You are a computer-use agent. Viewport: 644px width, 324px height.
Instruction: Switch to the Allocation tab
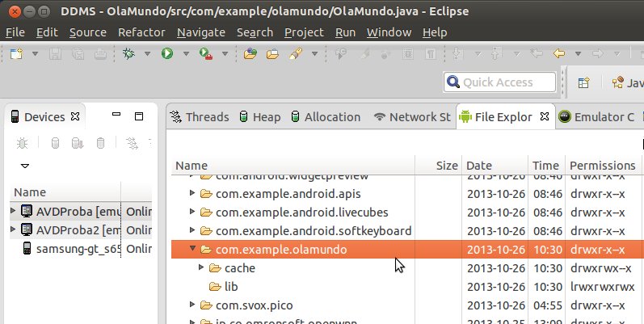pos(326,117)
